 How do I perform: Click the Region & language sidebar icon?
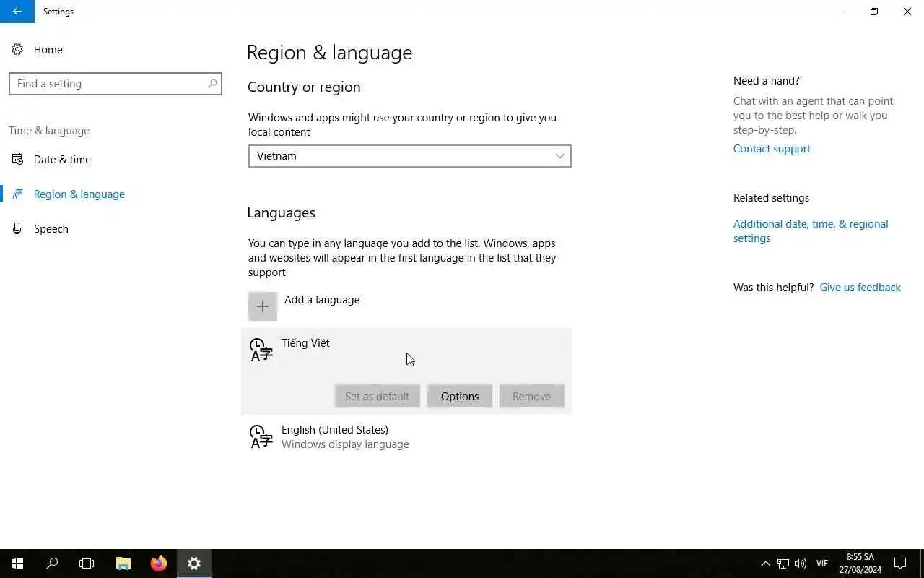click(17, 194)
